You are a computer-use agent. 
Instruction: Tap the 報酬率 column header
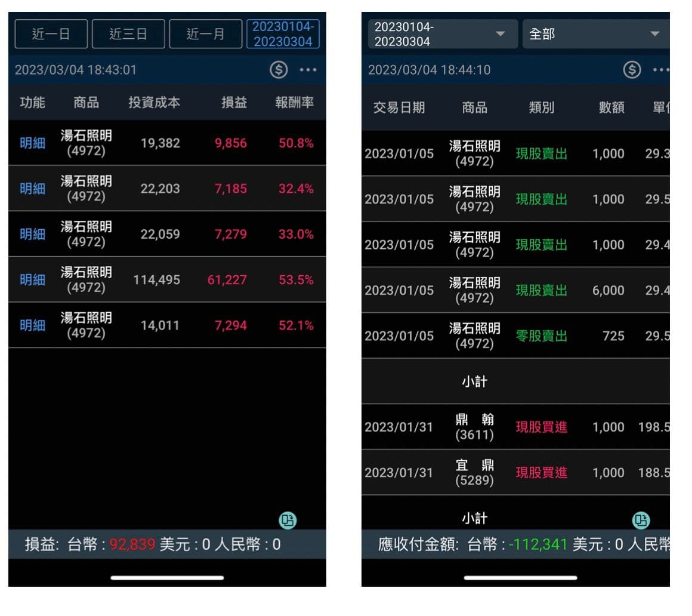pyautogui.click(x=294, y=103)
